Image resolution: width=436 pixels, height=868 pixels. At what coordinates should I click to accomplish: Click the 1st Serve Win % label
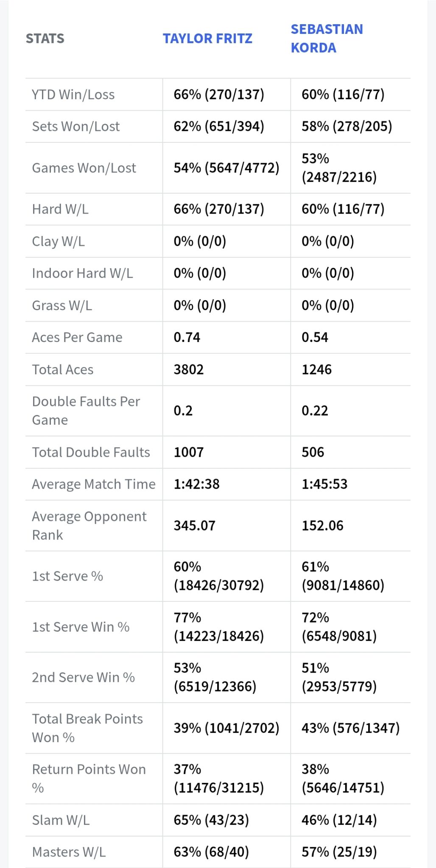pyautogui.click(x=81, y=627)
